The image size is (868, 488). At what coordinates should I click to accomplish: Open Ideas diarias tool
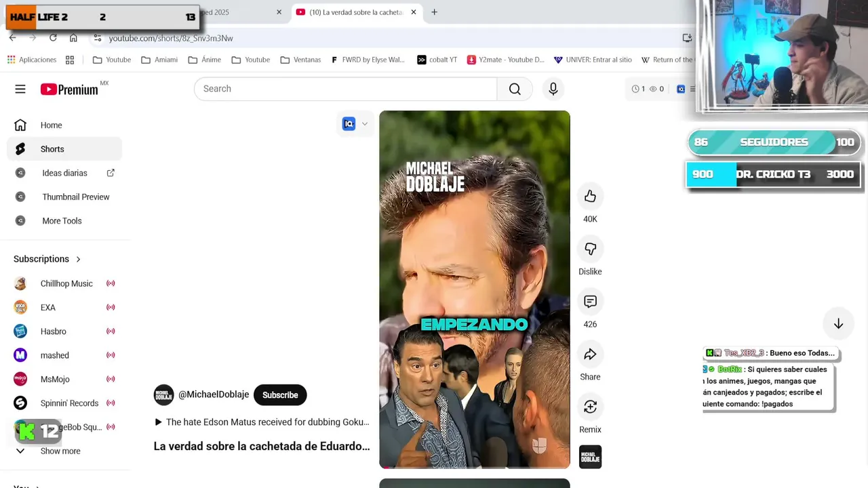point(64,173)
